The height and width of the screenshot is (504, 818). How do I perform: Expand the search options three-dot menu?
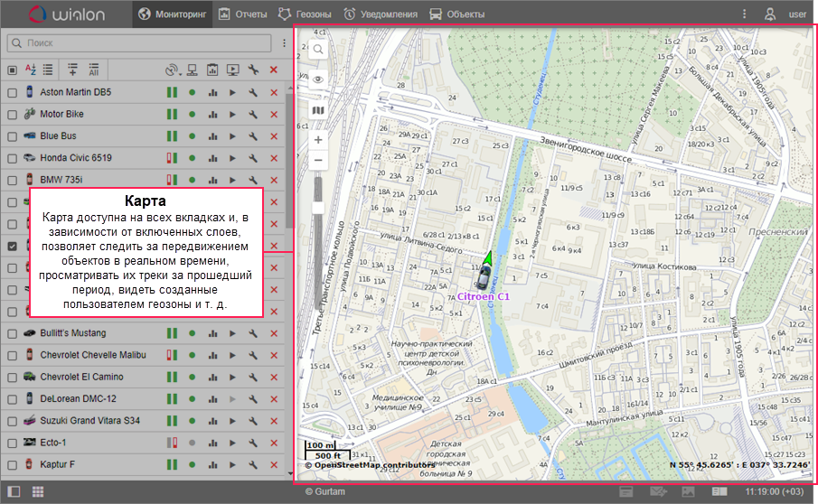click(282, 42)
